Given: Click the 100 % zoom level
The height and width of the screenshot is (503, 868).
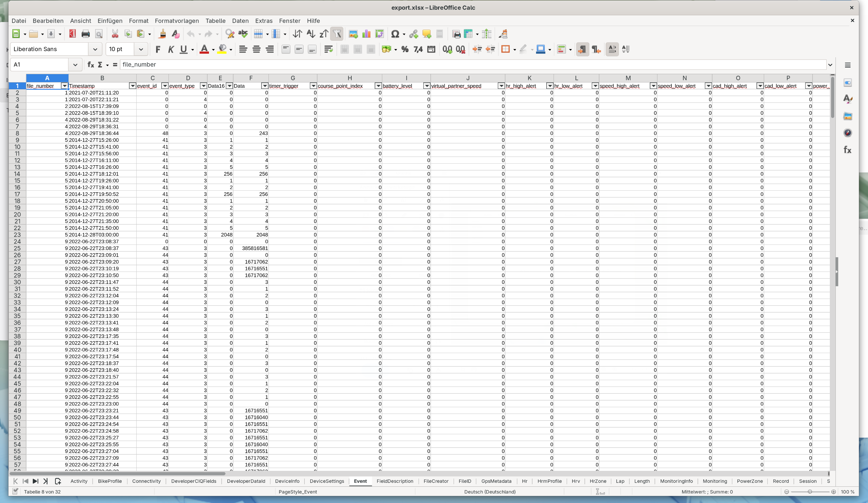Looking at the screenshot, I should (x=848, y=492).
